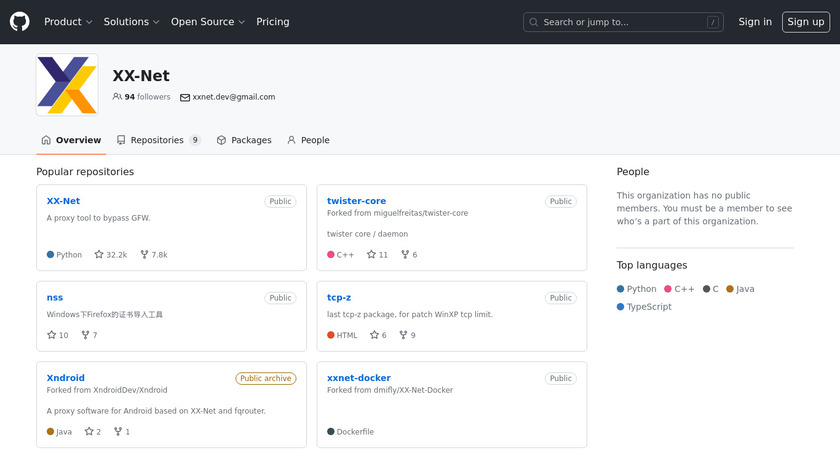Expand the Product dropdown menu

[x=68, y=22]
